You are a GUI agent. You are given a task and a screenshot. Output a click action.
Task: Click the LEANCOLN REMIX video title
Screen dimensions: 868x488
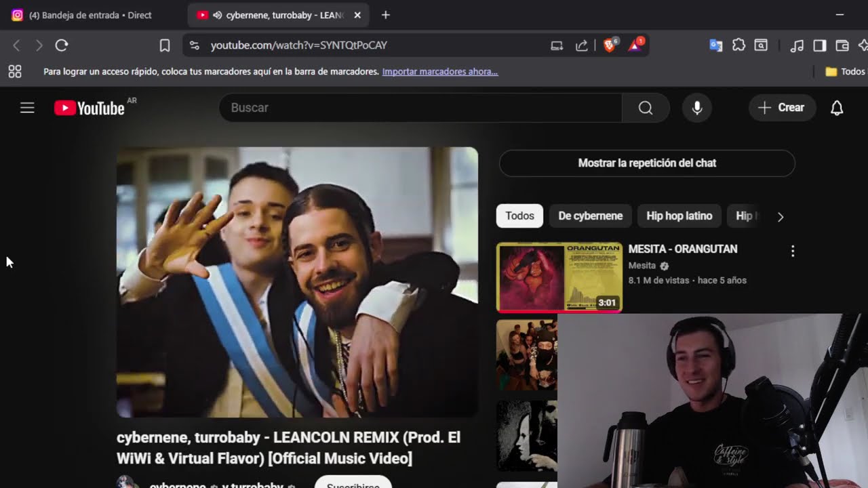(x=289, y=448)
